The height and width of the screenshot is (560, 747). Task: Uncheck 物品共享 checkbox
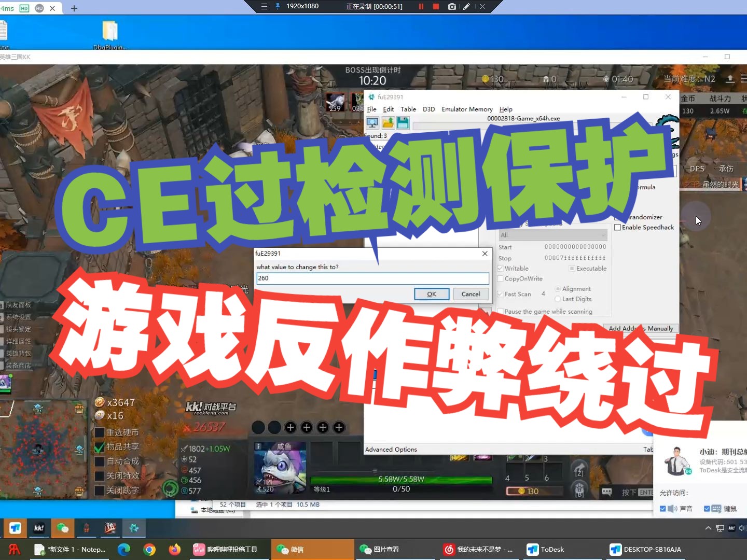100,447
